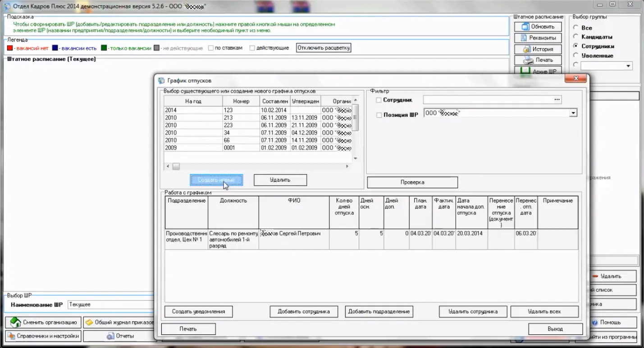Close the График отпусков dialog

[576, 79]
